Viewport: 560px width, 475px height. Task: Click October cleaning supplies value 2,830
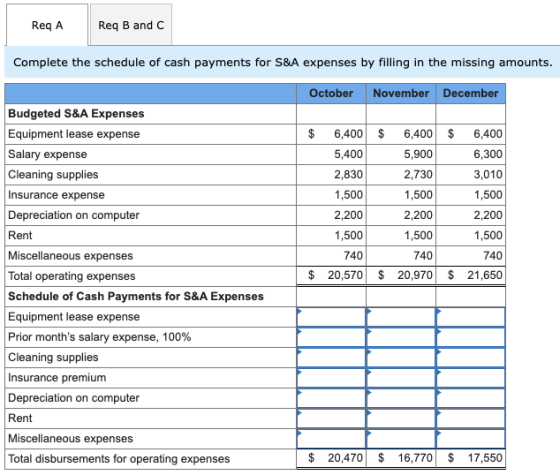tap(348, 175)
